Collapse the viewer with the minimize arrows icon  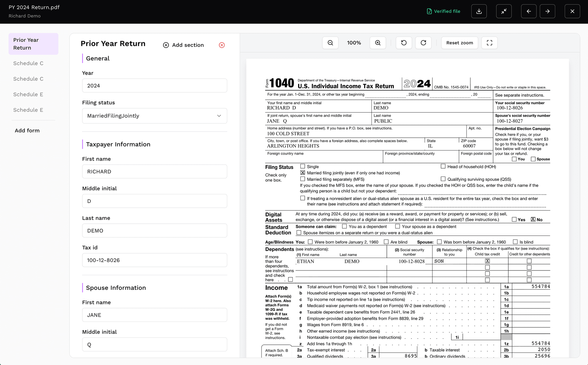(504, 11)
